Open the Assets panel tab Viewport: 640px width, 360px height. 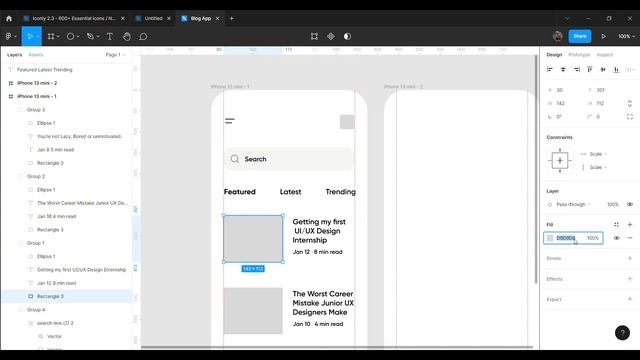tap(36, 55)
